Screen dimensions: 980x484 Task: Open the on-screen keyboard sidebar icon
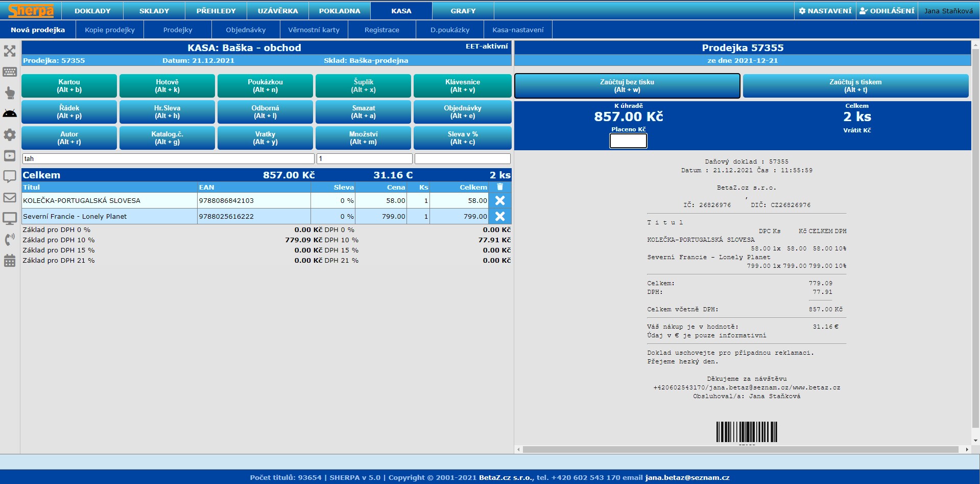[x=10, y=72]
